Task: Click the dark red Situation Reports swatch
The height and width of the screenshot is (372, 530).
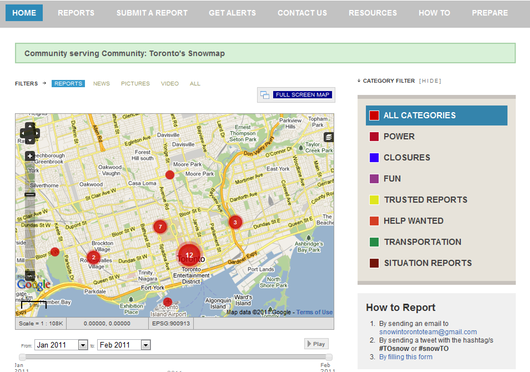Action: pyautogui.click(x=374, y=263)
